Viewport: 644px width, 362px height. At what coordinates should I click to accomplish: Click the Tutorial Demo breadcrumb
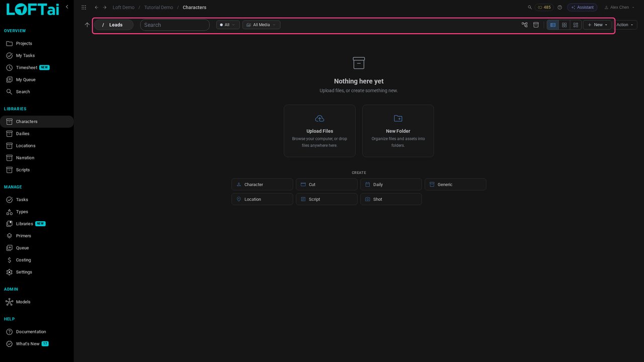[158, 8]
